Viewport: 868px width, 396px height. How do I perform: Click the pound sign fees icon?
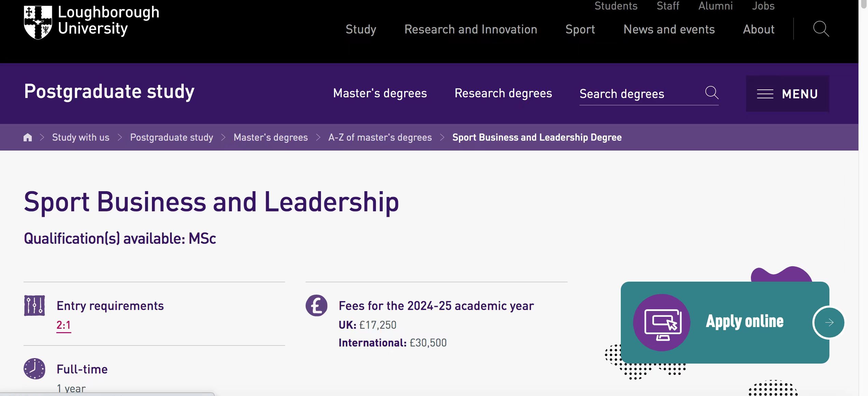pos(316,305)
